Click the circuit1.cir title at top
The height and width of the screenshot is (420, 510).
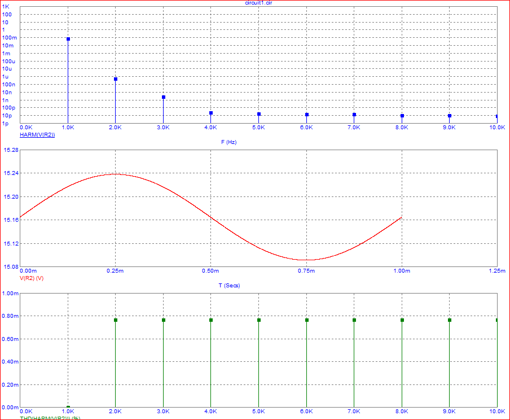pyautogui.click(x=258, y=3)
